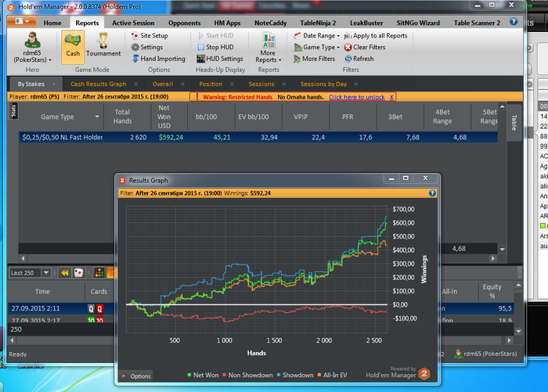
Task: Open Site Setup options
Action: 150,36
